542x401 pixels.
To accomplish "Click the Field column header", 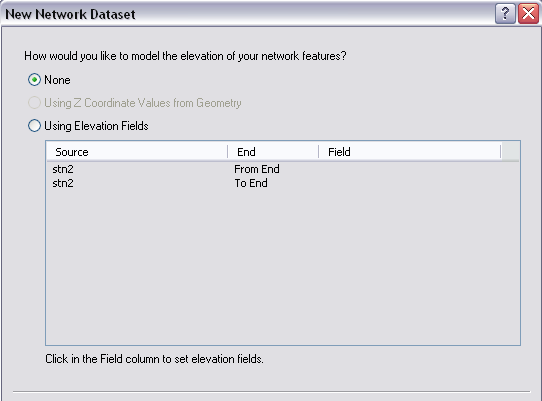I will pyautogui.click(x=410, y=152).
